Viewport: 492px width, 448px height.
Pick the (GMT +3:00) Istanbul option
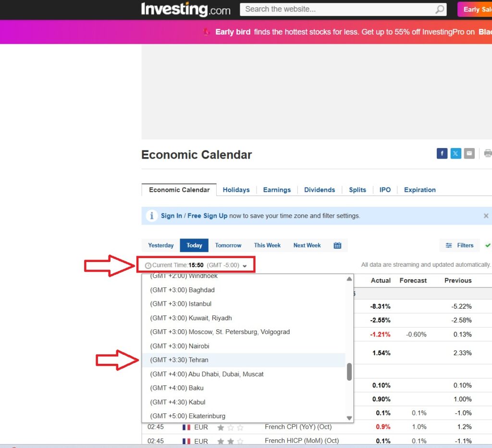pos(181,304)
